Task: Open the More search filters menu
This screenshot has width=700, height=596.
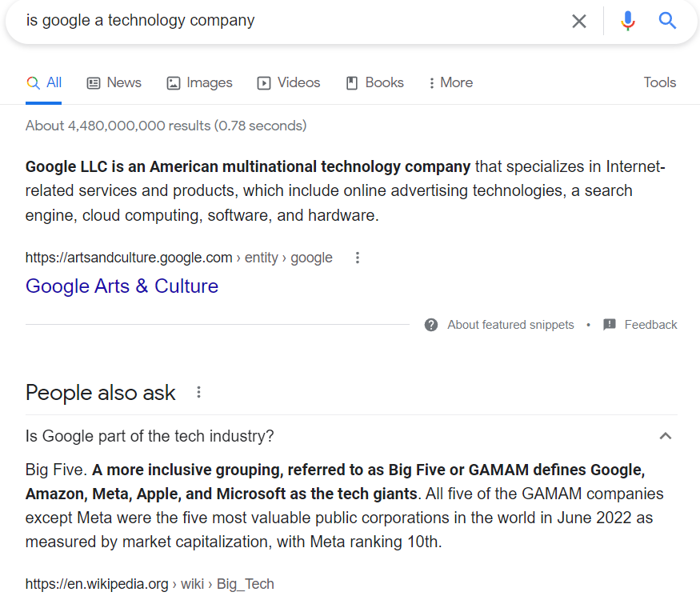Action: 450,82
